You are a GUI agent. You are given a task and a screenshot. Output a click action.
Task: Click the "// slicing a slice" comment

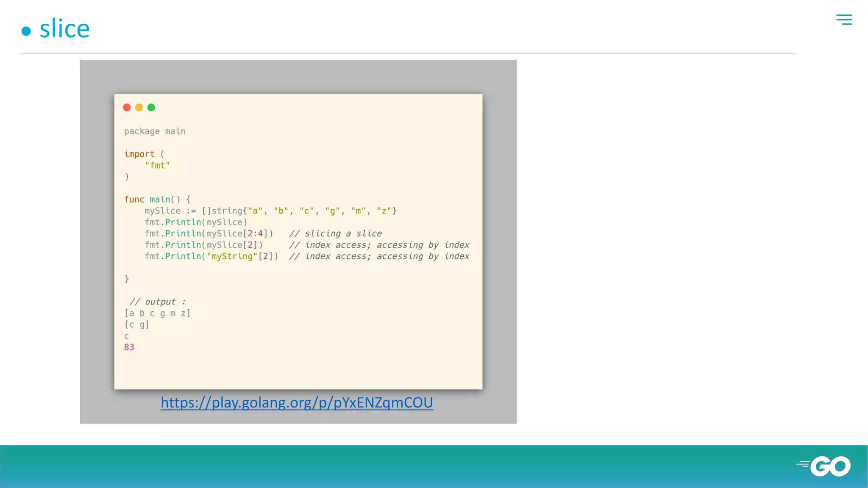pos(336,234)
